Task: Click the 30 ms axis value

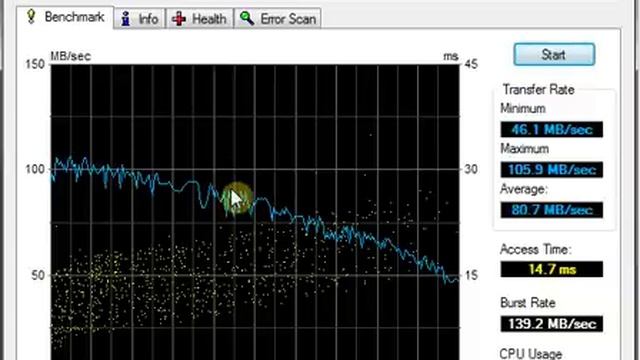Action: coord(471,169)
